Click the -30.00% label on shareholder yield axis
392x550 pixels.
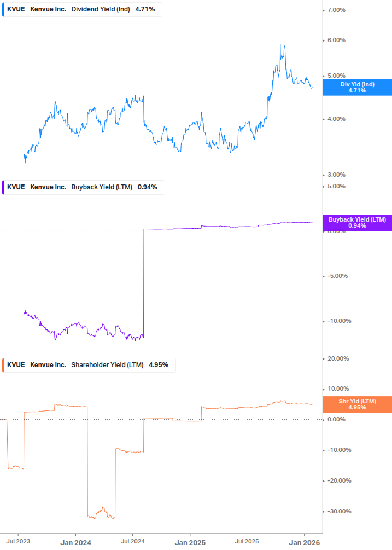pyautogui.click(x=339, y=511)
